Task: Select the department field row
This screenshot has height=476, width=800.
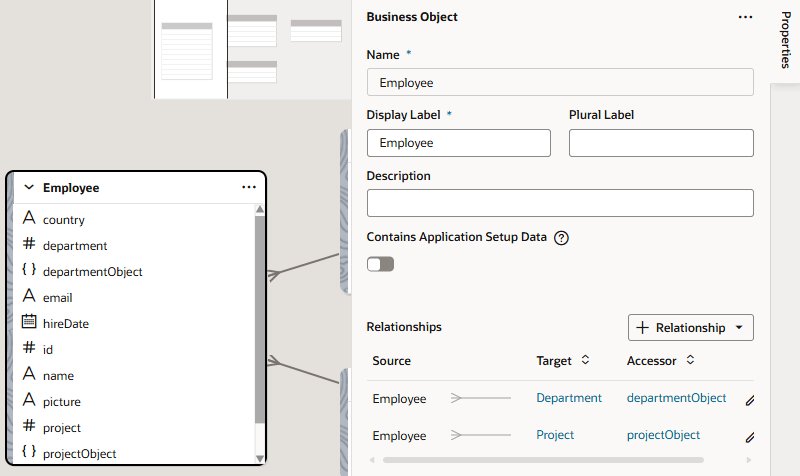Action: tap(134, 245)
